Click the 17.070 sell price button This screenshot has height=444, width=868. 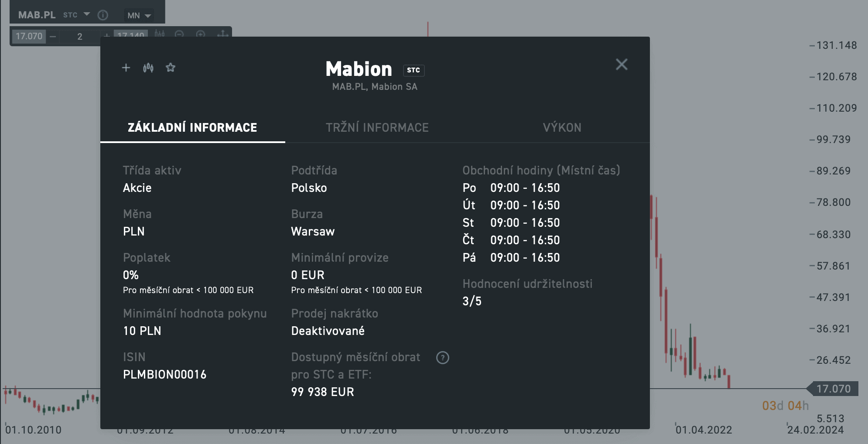(29, 36)
